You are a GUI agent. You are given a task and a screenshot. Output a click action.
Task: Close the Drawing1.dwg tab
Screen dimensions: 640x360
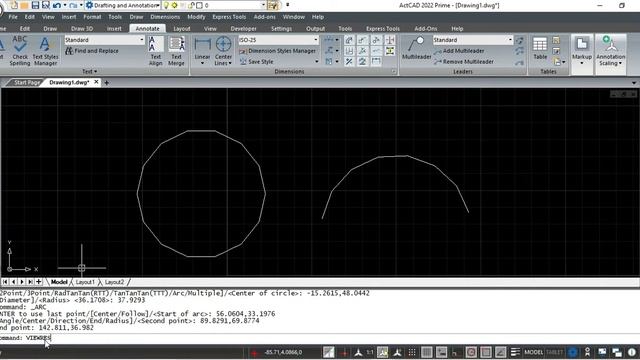(96, 82)
